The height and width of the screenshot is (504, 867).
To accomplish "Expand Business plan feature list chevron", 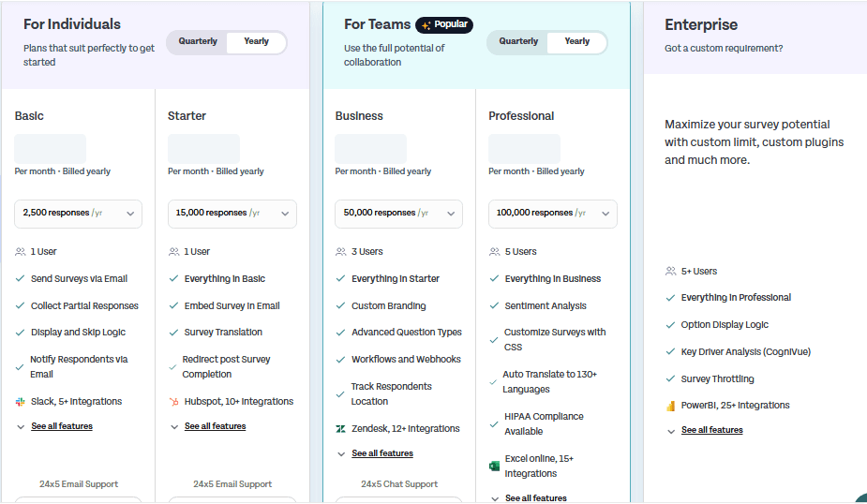I will (341, 454).
